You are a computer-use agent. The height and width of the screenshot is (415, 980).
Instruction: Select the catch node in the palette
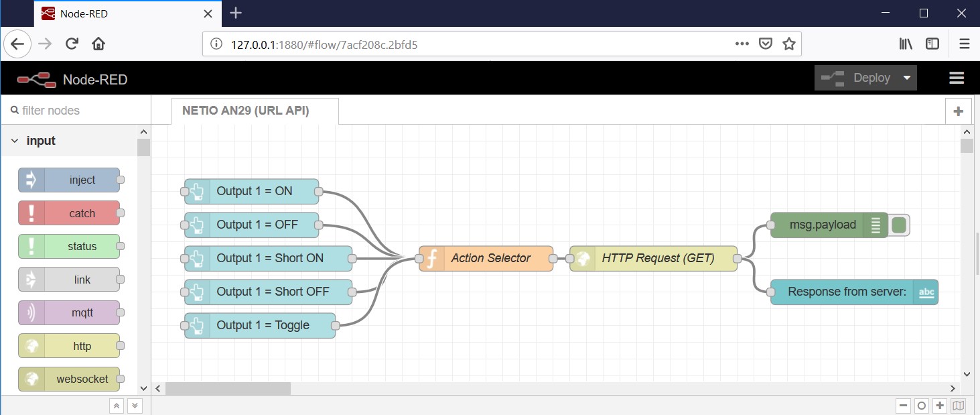[x=70, y=213]
